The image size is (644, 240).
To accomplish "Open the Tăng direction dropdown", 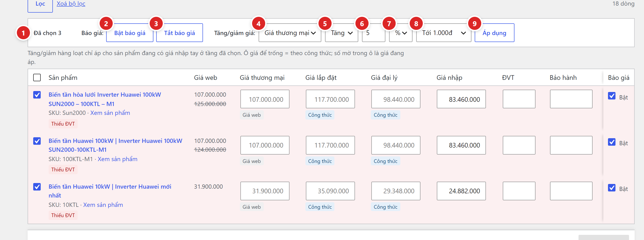I will (341, 33).
